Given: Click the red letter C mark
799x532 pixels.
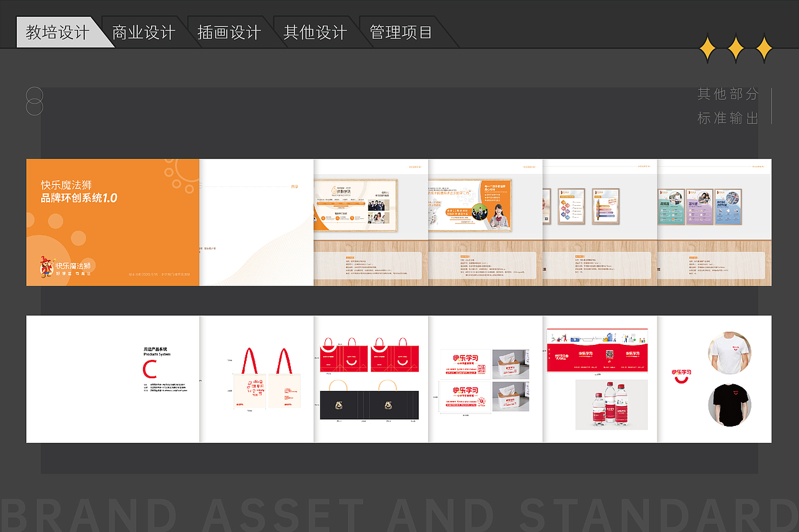Looking at the screenshot, I should pos(149,369).
